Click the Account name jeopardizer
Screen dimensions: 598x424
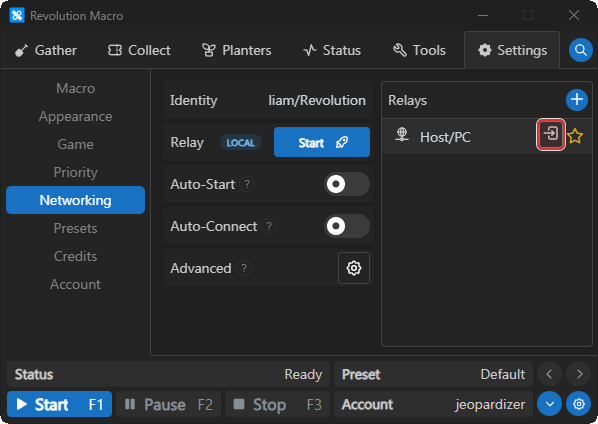coord(490,405)
